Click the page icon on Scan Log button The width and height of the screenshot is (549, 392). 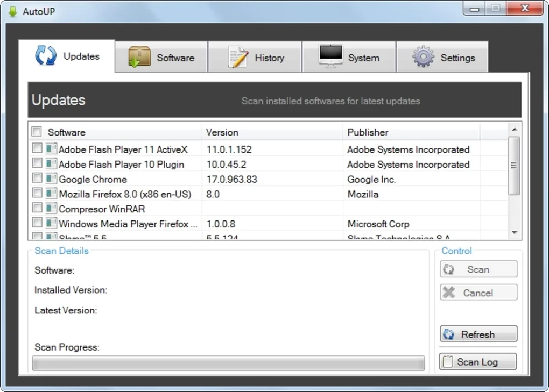click(x=448, y=361)
